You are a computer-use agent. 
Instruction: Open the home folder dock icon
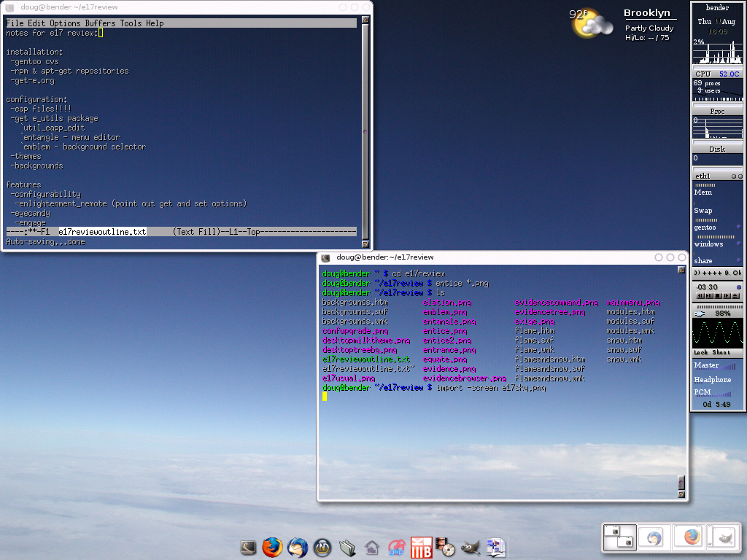[372, 547]
